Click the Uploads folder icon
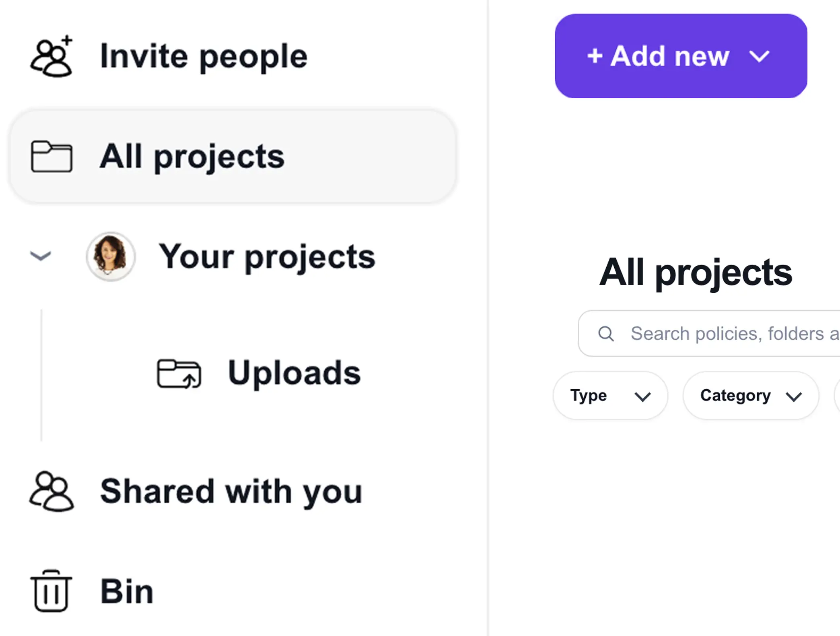 coord(179,374)
